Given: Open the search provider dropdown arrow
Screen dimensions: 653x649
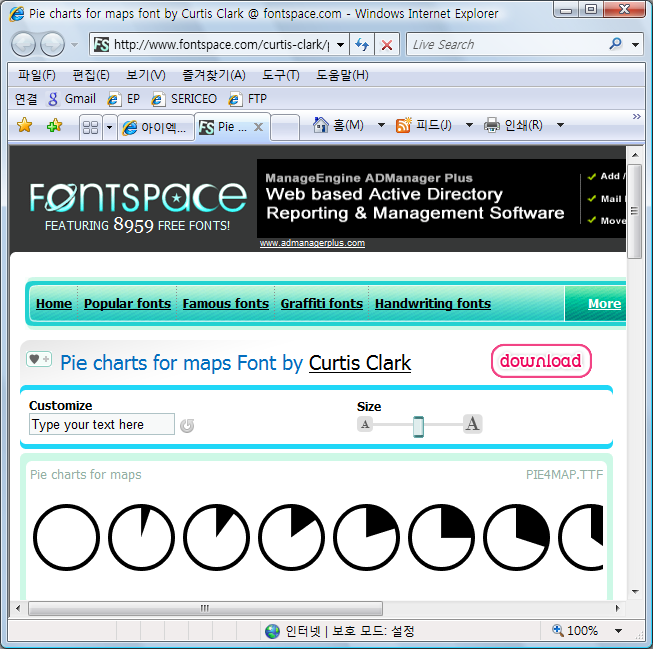Looking at the screenshot, I should [x=636, y=44].
